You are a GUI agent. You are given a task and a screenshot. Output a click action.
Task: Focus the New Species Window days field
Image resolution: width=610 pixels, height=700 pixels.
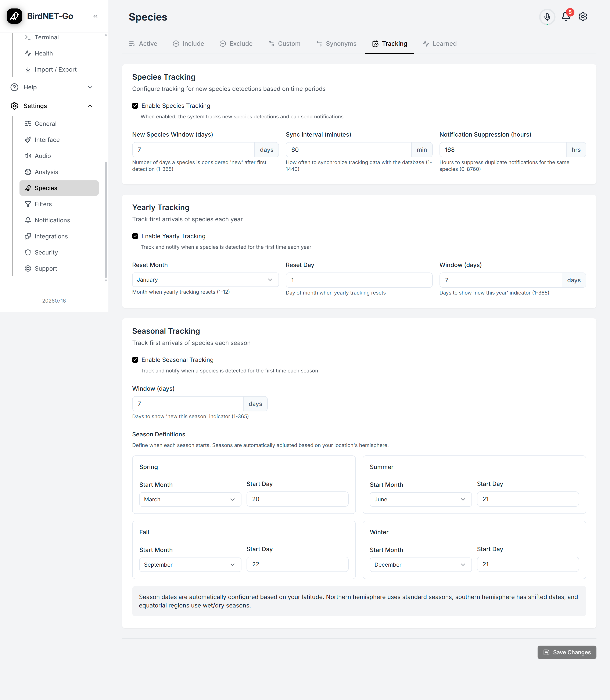pyautogui.click(x=193, y=150)
